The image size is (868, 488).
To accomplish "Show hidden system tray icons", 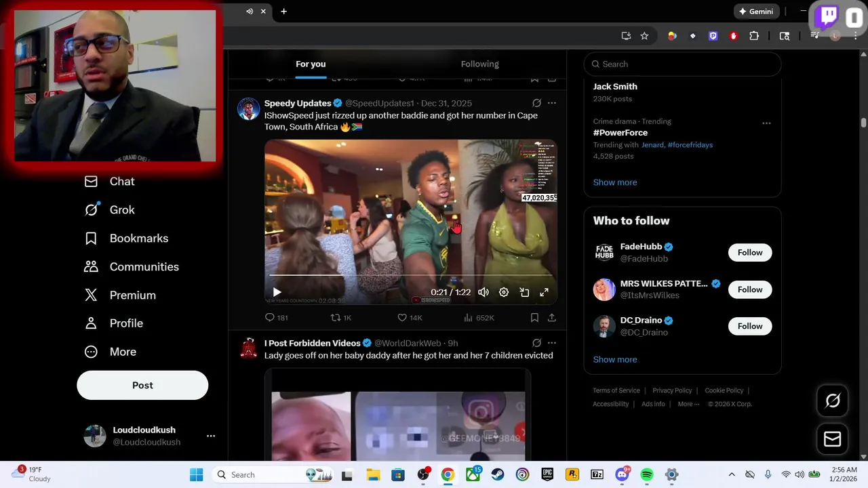I will 731,474.
